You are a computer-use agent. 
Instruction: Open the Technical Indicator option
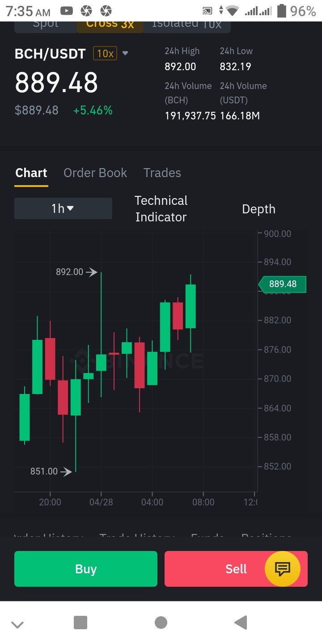tap(161, 208)
